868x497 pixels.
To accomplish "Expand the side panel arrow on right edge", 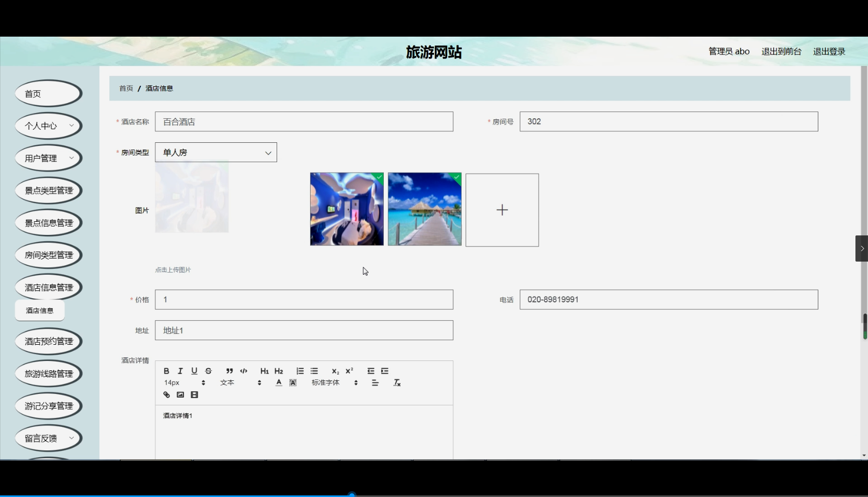I will (862, 249).
